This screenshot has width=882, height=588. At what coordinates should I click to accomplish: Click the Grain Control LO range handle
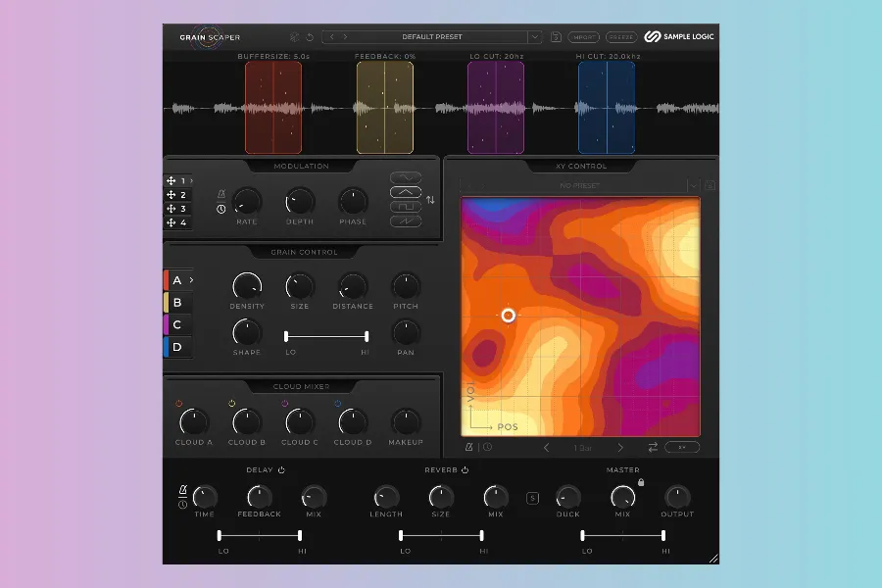tap(286, 336)
